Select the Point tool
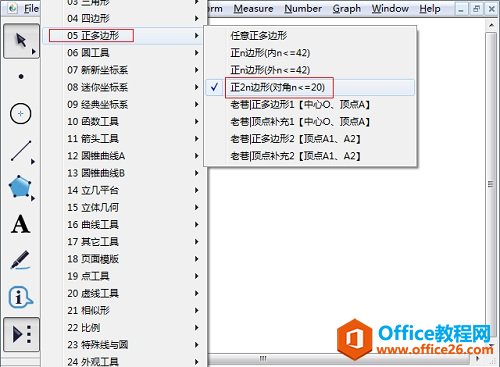500x367 pixels. 21,77
